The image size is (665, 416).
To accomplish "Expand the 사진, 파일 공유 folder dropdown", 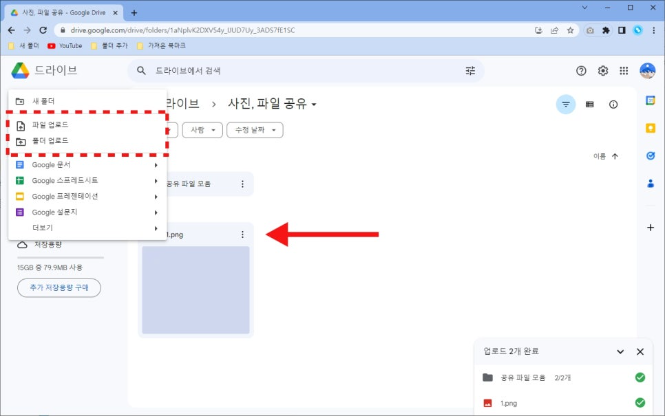I will [x=314, y=105].
